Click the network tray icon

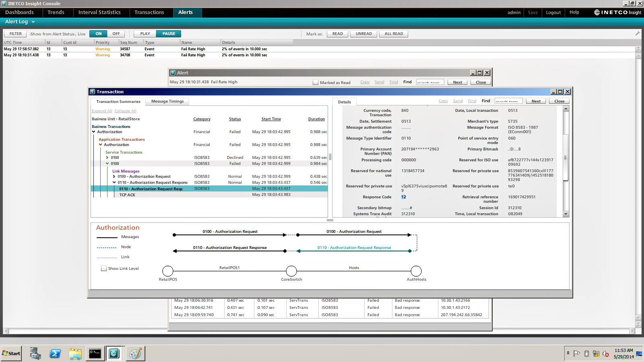point(596,354)
